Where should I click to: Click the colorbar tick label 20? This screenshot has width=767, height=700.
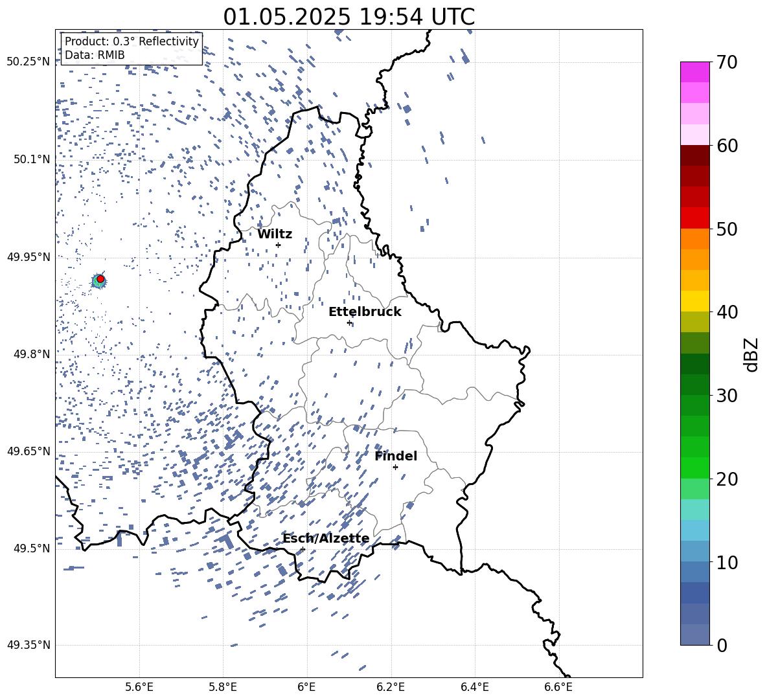tap(727, 479)
